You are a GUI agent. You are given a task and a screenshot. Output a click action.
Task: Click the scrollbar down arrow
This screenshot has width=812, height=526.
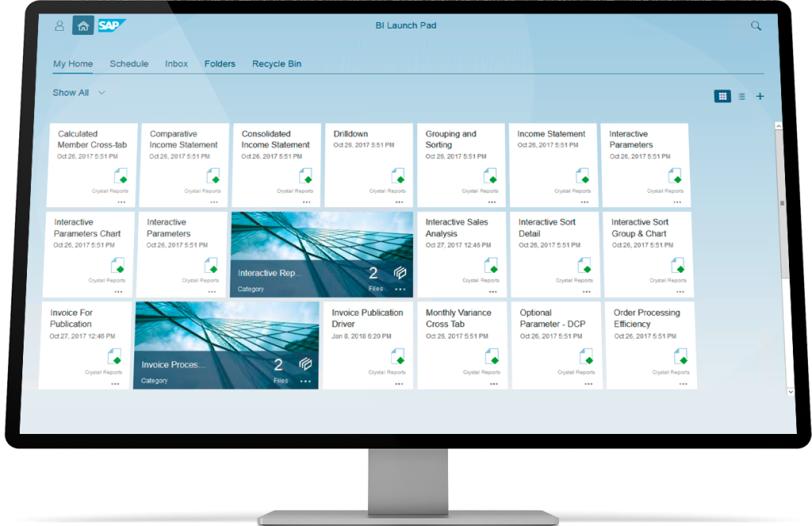tap(790, 391)
